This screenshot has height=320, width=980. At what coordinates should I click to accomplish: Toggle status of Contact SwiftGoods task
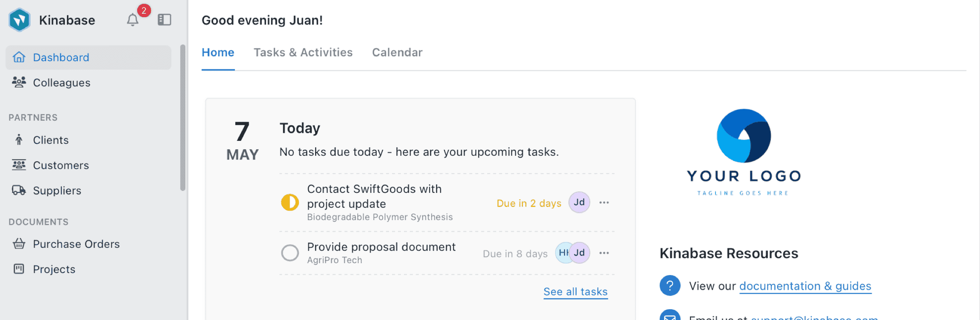(x=290, y=202)
